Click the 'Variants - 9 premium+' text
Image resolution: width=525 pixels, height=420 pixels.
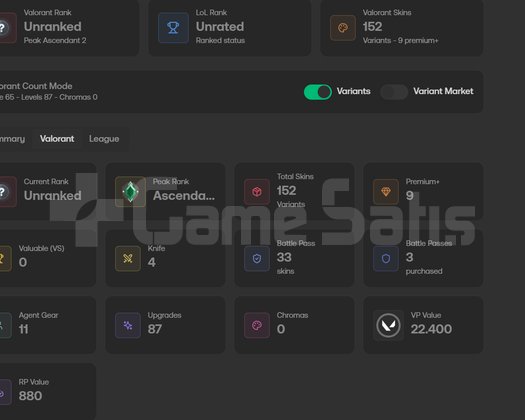(400, 41)
